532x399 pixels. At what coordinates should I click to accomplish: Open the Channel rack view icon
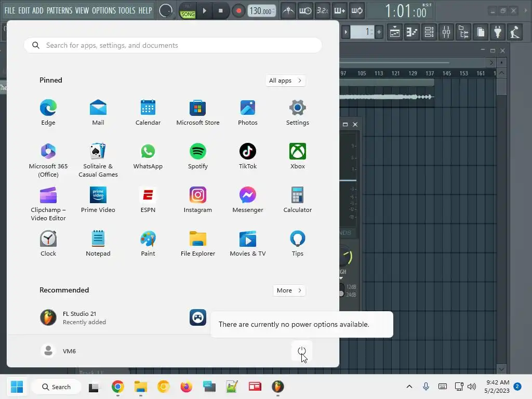pos(429,32)
